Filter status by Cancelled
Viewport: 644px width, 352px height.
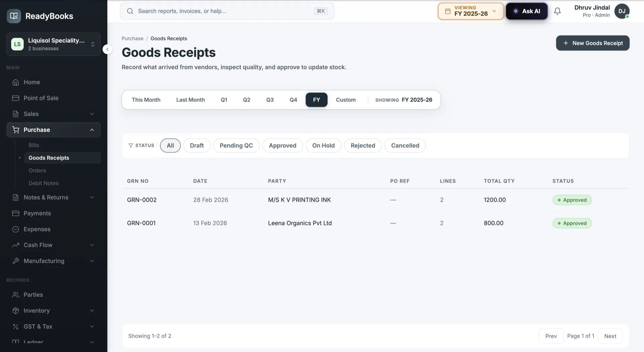[405, 145]
